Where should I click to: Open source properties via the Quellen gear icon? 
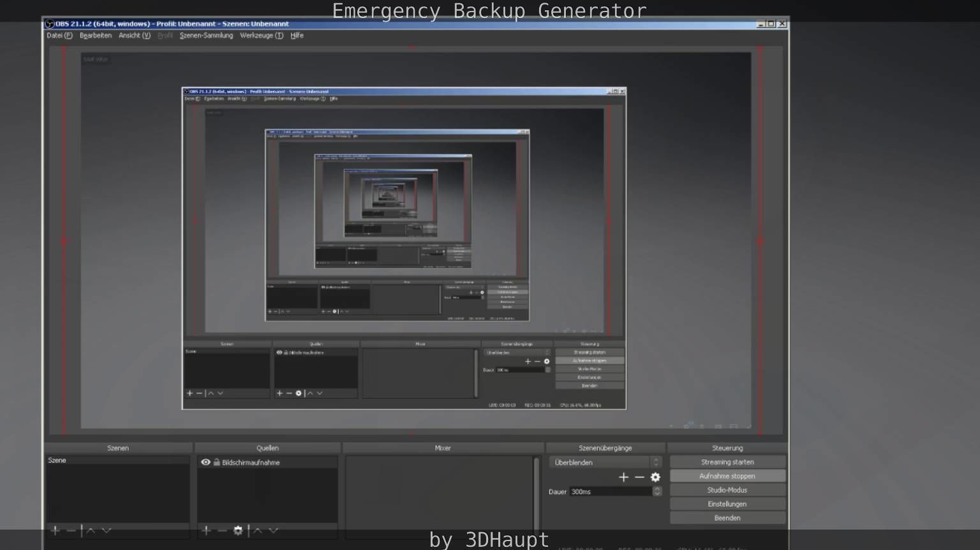238,530
